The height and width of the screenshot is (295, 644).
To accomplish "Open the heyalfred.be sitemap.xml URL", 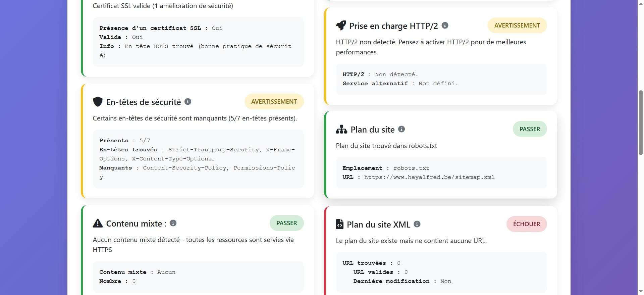I will pos(429,177).
